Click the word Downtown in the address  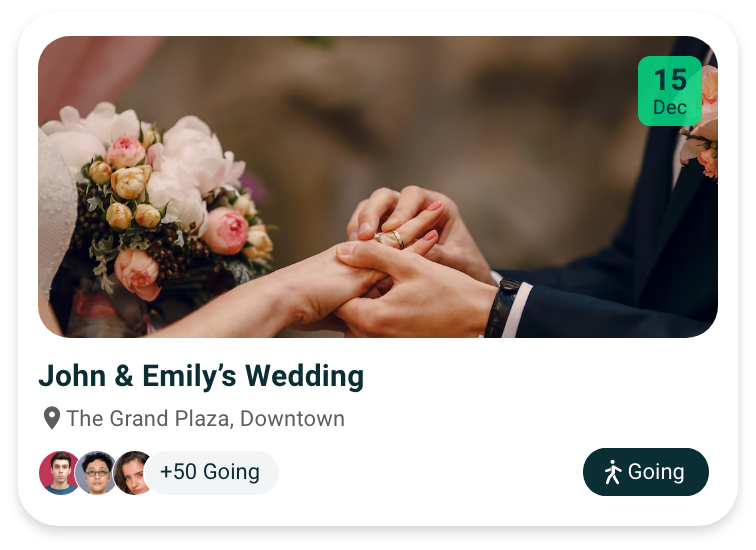[x=292, y=418]
